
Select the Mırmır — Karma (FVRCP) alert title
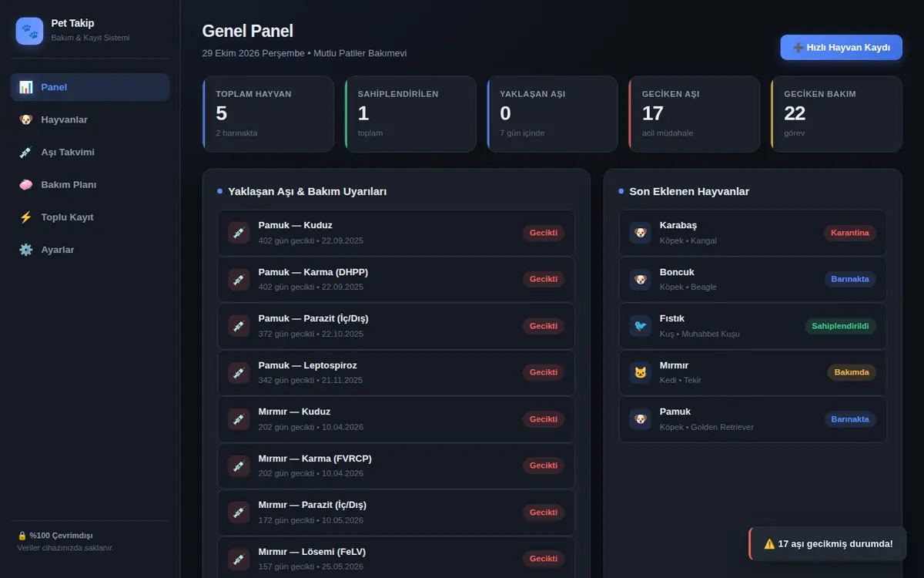point(315,459)
